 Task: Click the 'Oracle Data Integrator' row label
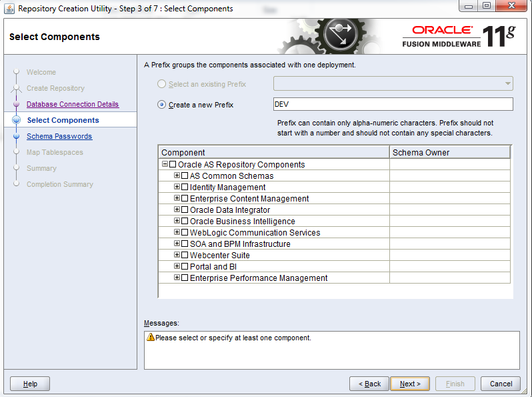230,210
